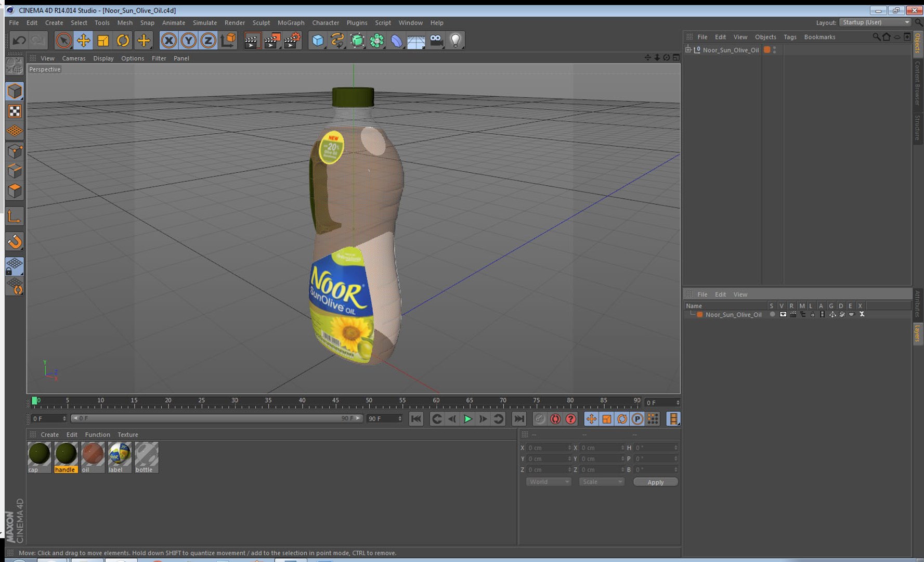Viewport: 924px width, 562px height.
Task: Click frame 45 on the timeline ruler
Action: tap(335, 401)
